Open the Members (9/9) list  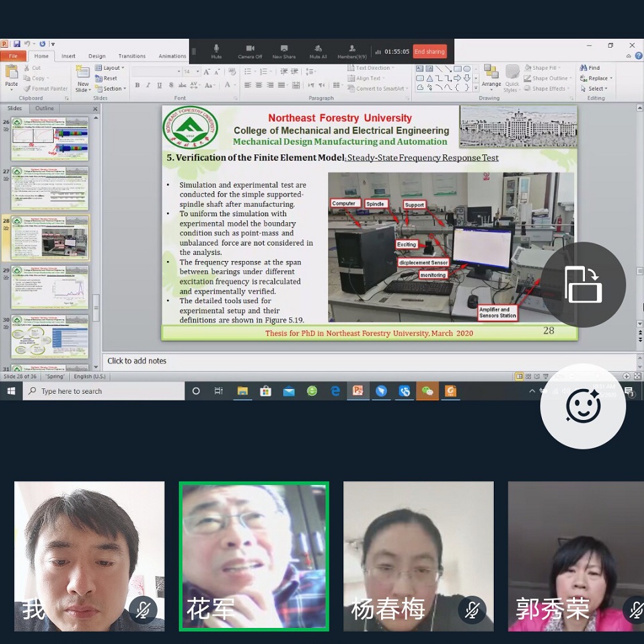(352, 51)
